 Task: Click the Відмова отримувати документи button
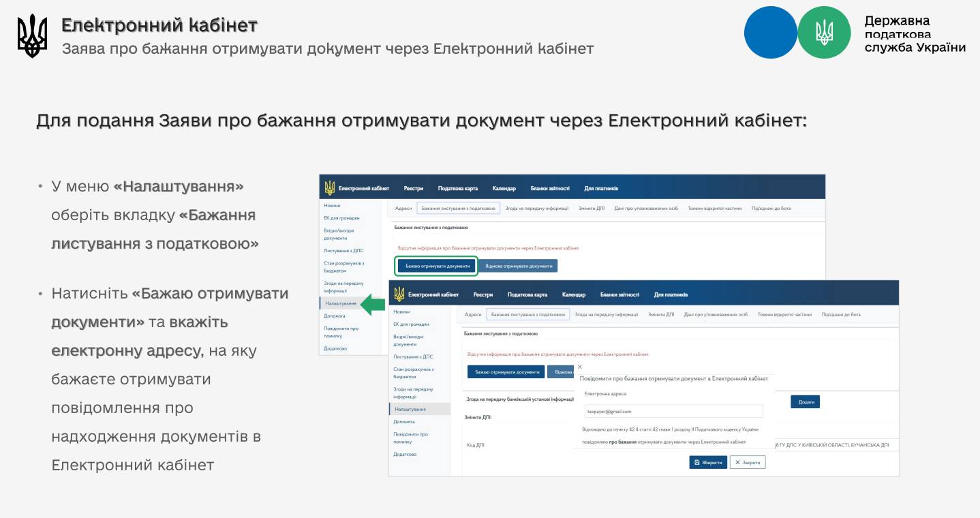click(519, 266)
